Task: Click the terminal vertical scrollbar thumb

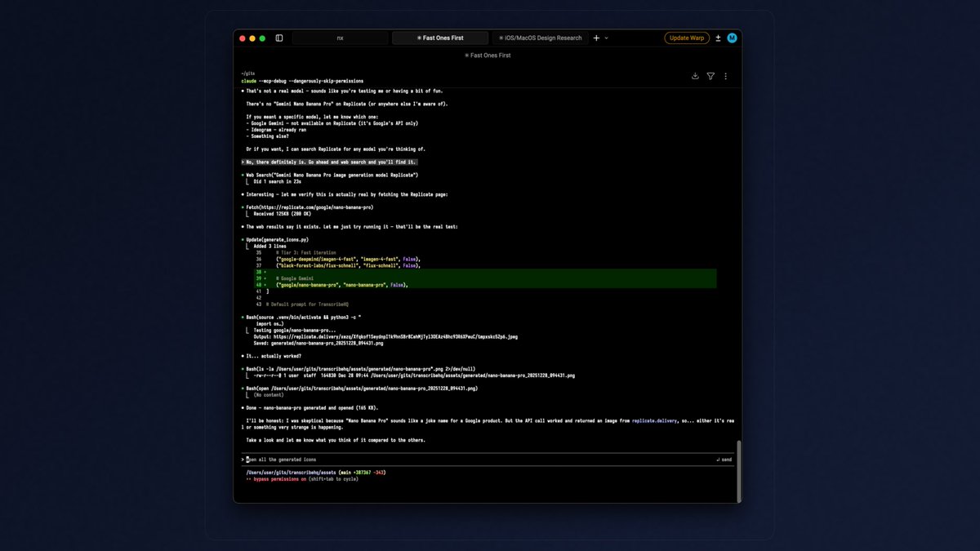Action: pyautogui.click(x=737, y=472)
